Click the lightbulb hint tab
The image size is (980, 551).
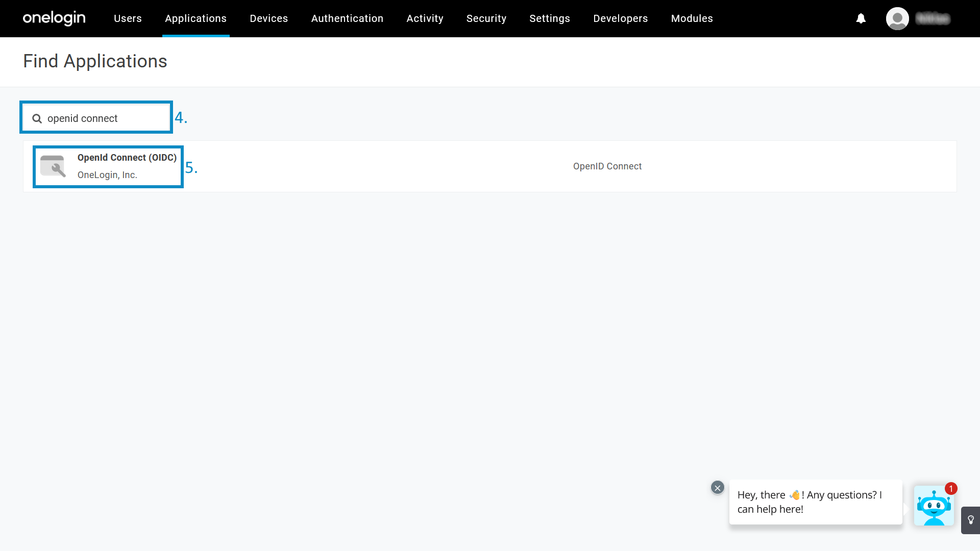click(x=970, y=520)
